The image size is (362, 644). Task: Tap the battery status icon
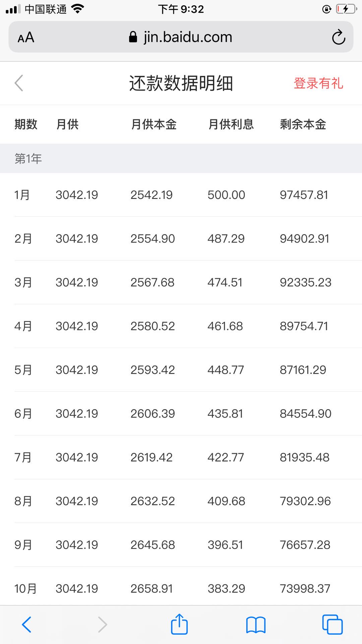(x=347, y=9)
